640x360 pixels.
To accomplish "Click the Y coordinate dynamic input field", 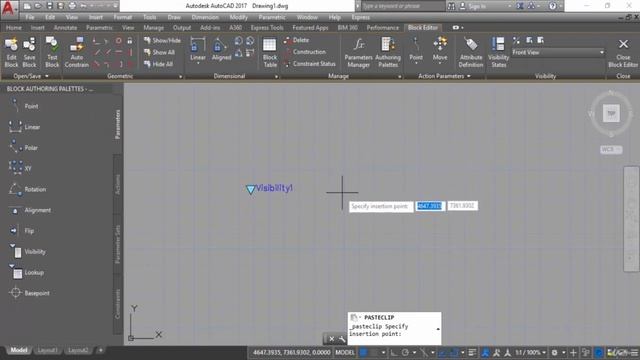I will [462, 206].
